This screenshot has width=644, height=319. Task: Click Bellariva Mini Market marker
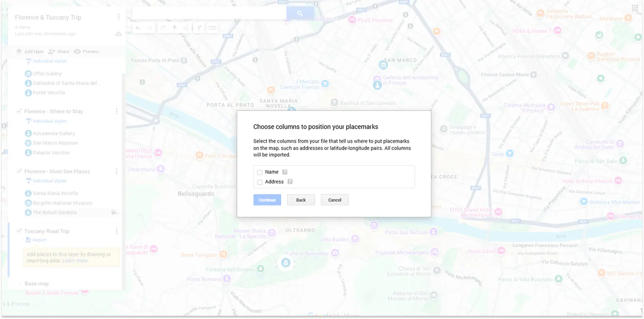[x=584, y=202]
